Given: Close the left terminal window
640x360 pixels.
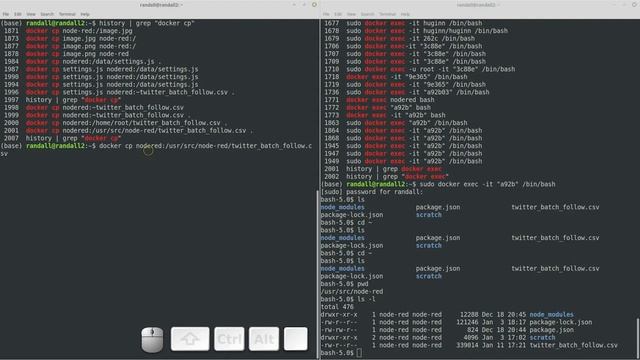Looking at the screenshot, I should pos(314,5).
